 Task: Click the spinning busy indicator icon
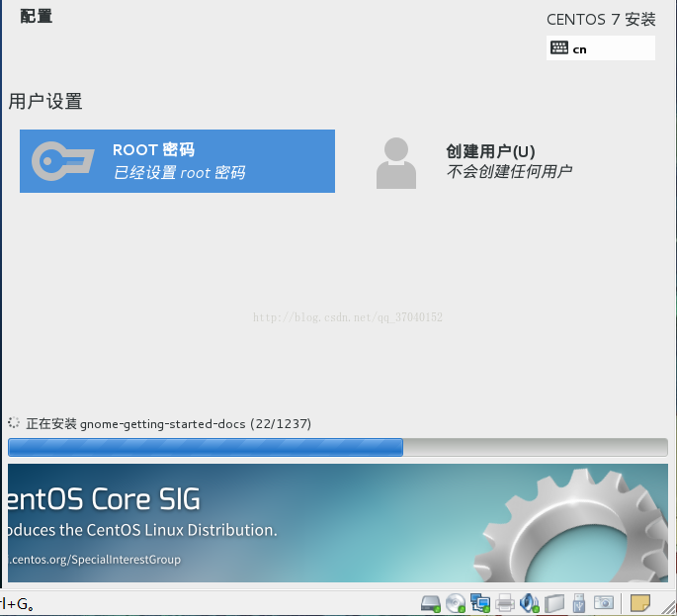click(x=14, y=422)
